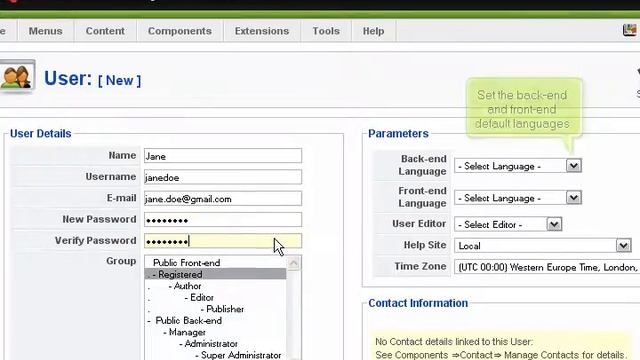Click the 'User:' heading text
The height and width of the screenshot is (360, 640).
pos(68,78)
